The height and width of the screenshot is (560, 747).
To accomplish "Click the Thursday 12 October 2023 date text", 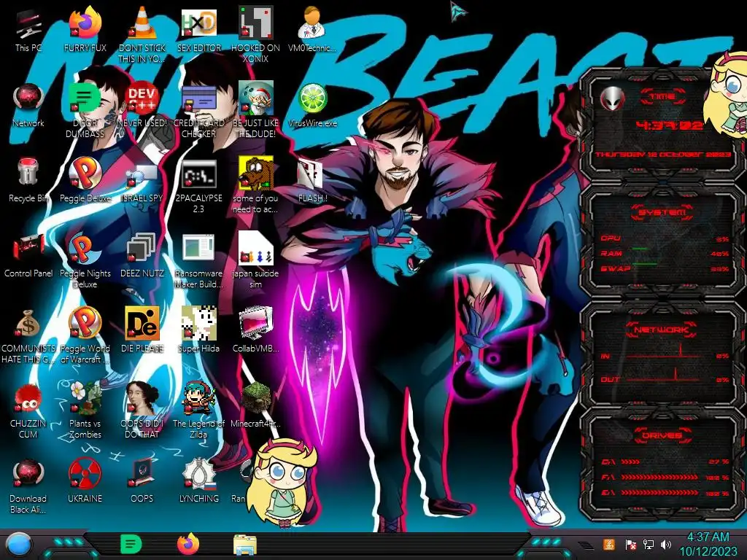I will point(662,155).
